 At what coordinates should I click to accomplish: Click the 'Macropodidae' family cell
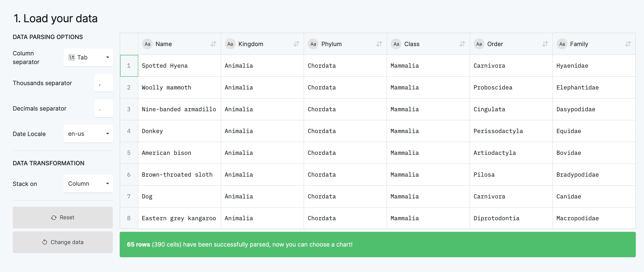[x=594, y=218]
